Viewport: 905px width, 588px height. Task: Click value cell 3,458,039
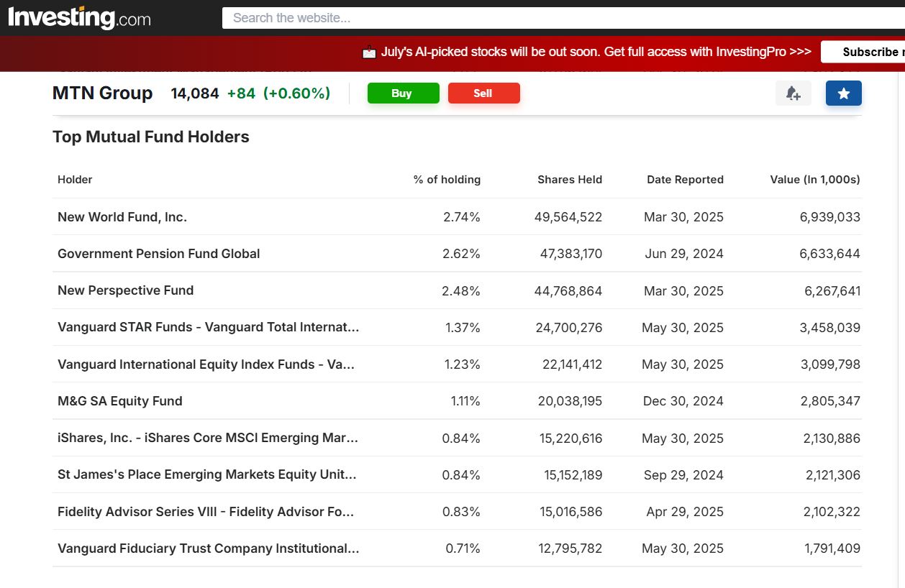(x=830, y=328)
